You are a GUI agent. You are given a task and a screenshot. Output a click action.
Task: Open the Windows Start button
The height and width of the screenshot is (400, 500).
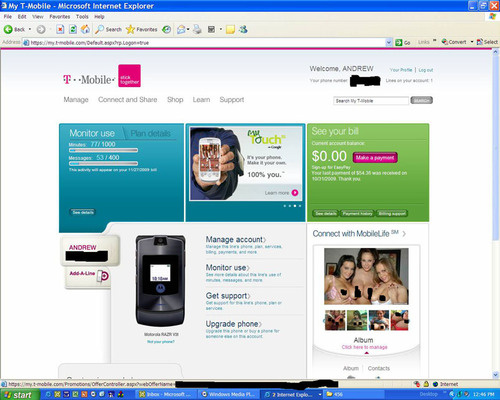click(x=20, y=395)
